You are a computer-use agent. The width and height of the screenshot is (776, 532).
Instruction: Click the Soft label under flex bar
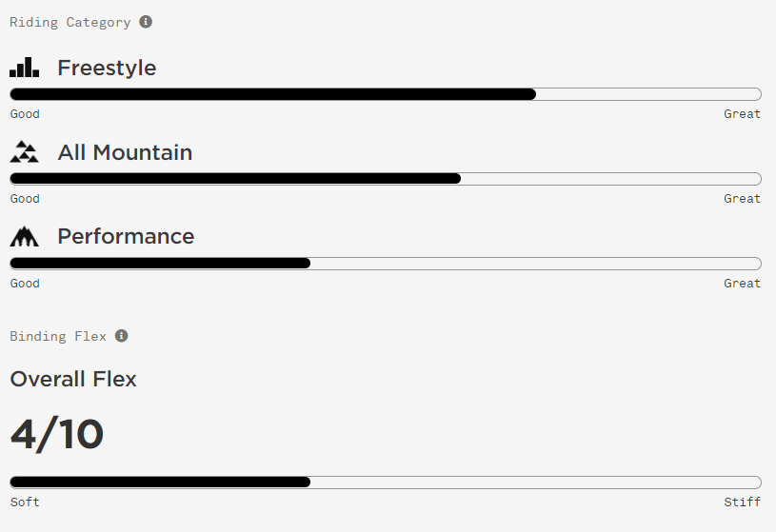25,502
